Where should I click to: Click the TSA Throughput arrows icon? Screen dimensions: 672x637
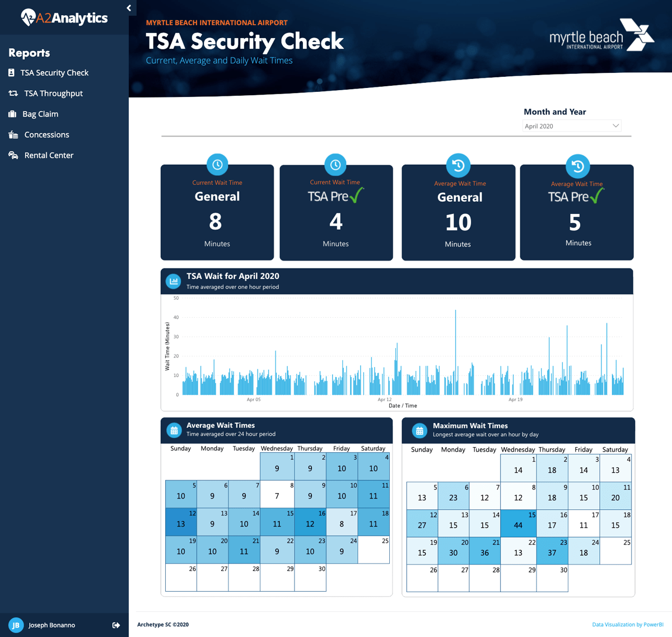(13, 94)
